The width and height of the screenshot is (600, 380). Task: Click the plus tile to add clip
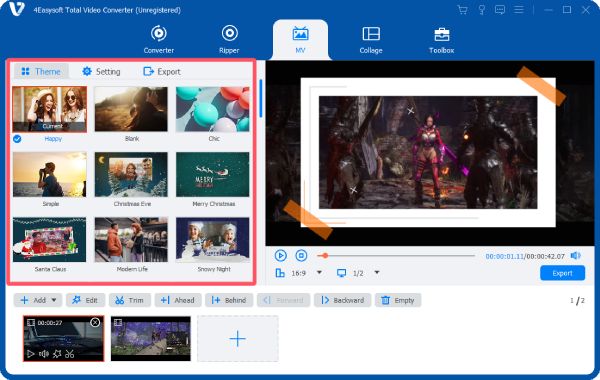(238, 339)
